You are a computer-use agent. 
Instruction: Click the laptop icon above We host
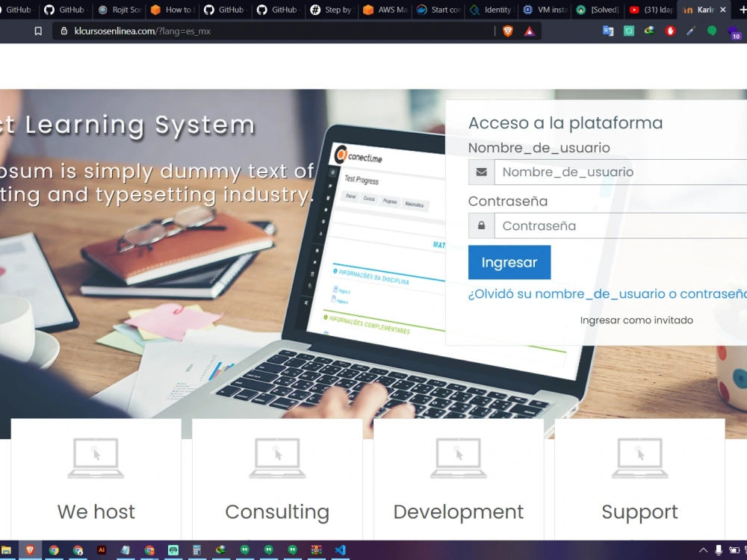click(96, 458)
